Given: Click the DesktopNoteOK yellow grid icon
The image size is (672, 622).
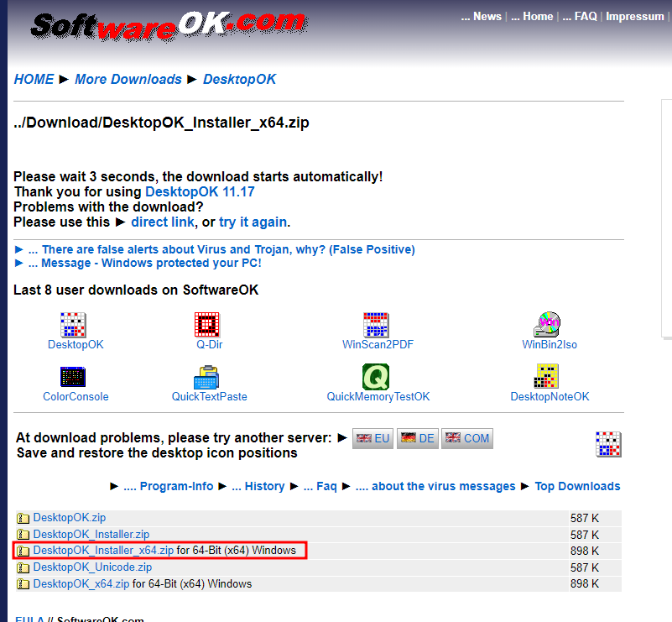Looking at the screenshot, I should point(546,376).
